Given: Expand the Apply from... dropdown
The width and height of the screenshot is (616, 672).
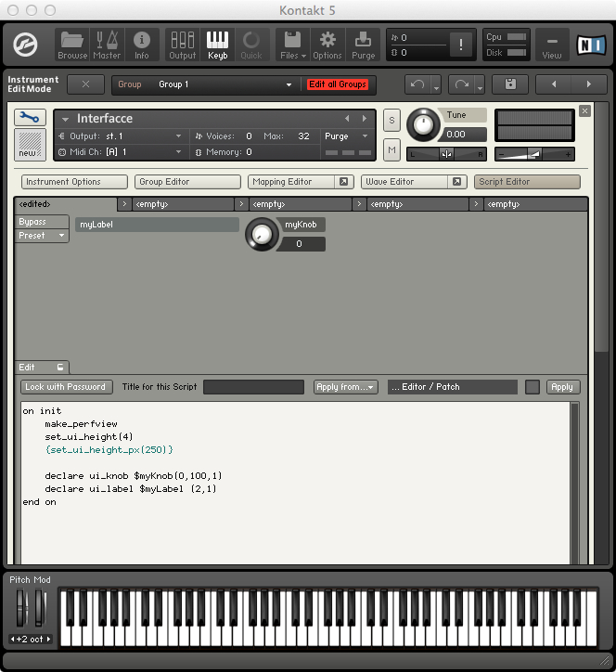Looking at the screenshot, I should click(344, 387).
